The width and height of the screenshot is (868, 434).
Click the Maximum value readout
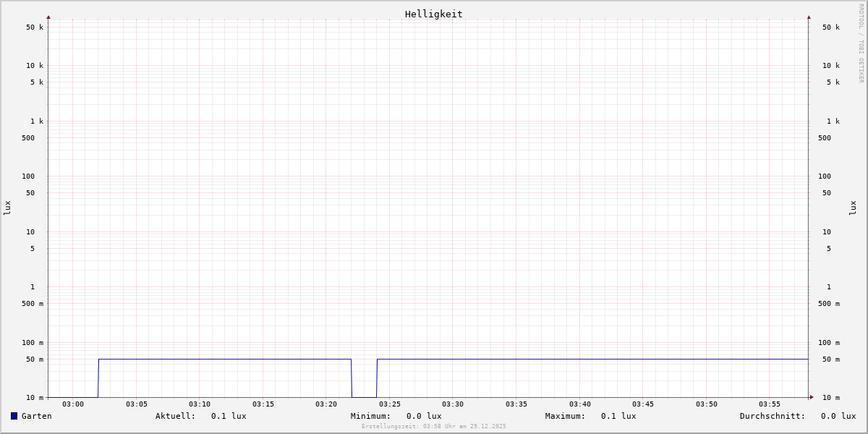[590, 416]
